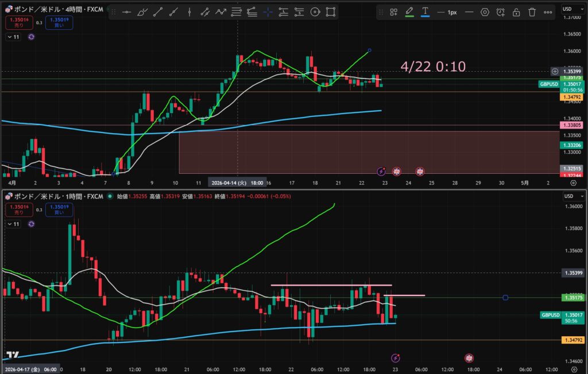The width and height of the screenshot is (588, 374).
Task: Open drawing settings with the hexagon icon
Action: tap(485, 12)
